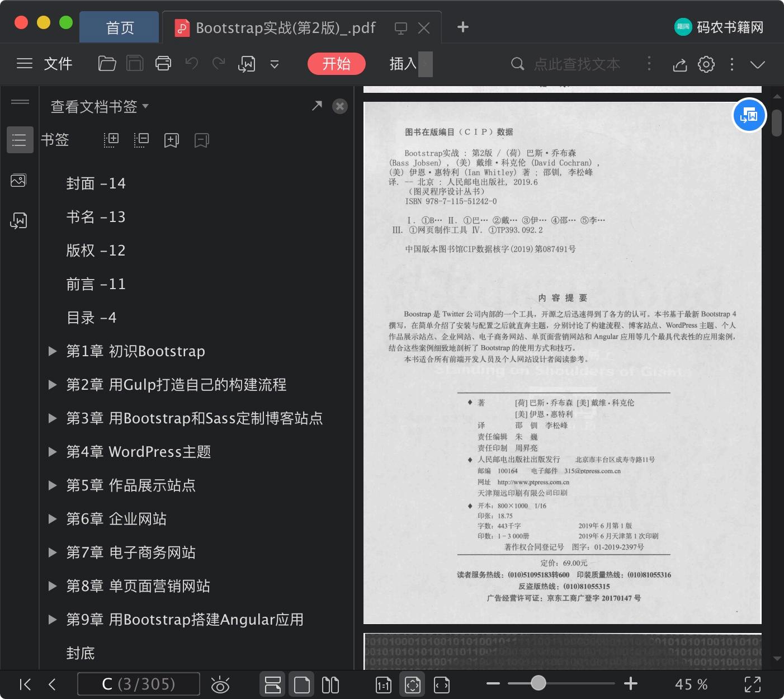Close the bookmark panel
The height and width of the screenshot is (699, 784).
point(340,106)
